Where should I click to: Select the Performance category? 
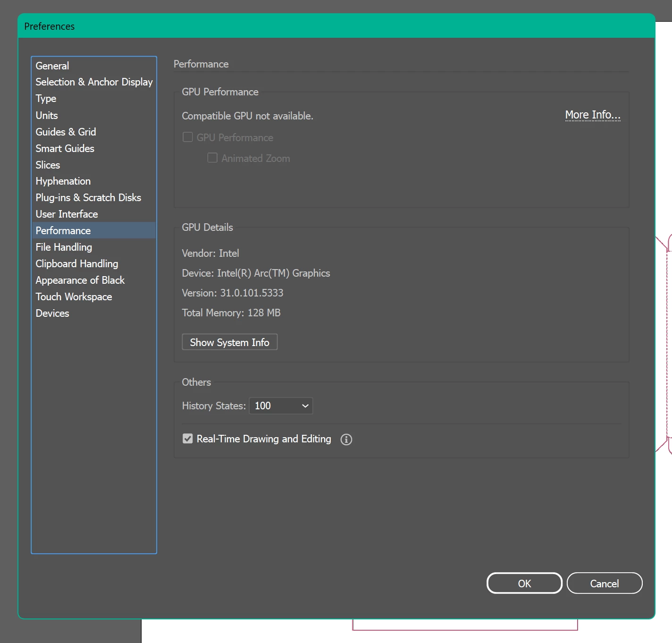[x=93, y=230]
